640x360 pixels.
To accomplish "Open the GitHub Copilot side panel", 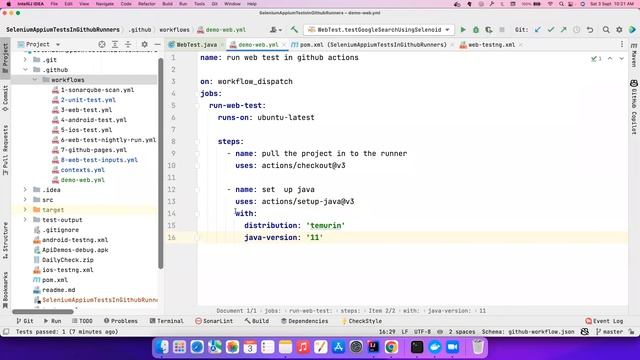I will pyautogui.click(x=634, y=107).
